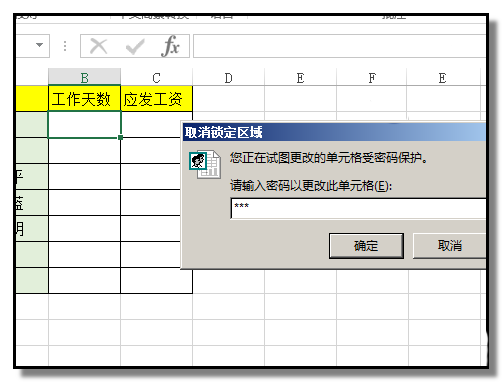Click the formula bar cancel X icon
Image resolution: width=502 pixels, height=382 pixels.
[98, 46]
